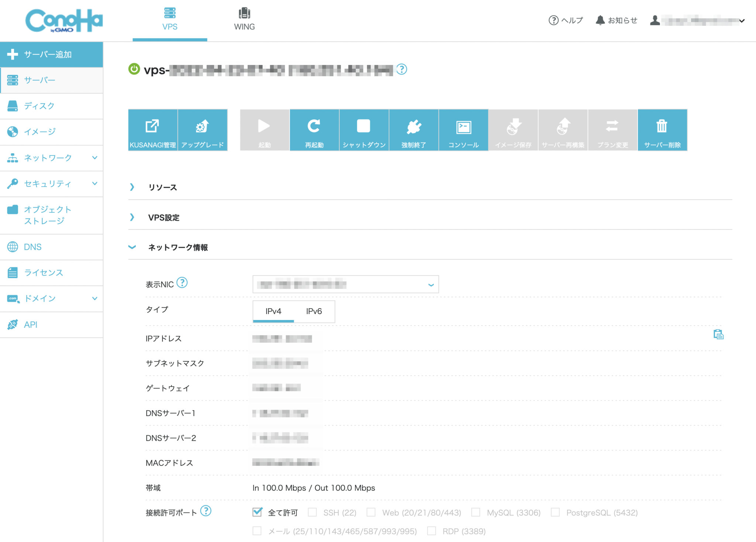Restart the server with 再起動
Screen dimensions: 756x542
314,130
